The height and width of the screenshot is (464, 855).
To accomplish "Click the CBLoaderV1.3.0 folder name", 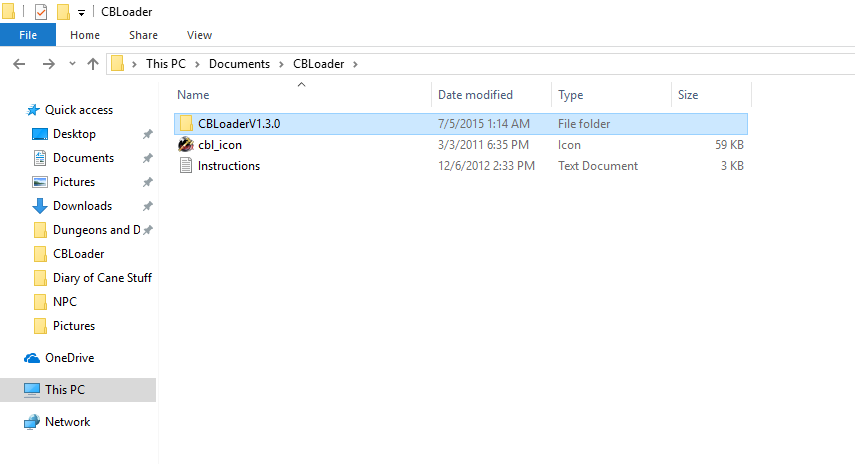I will [x=239, y=124].
